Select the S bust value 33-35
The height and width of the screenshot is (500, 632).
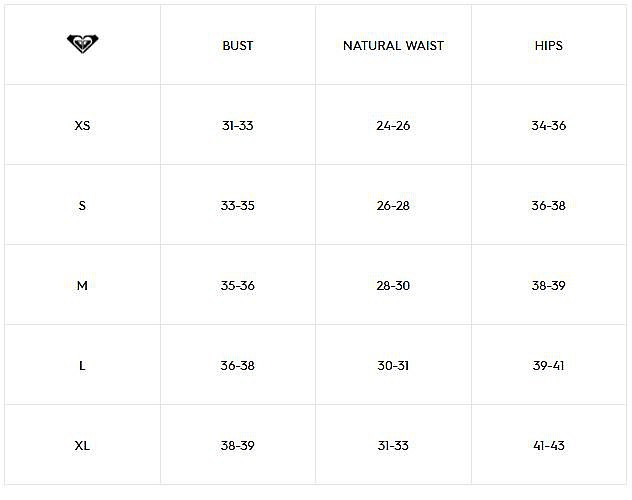(238, 205)
